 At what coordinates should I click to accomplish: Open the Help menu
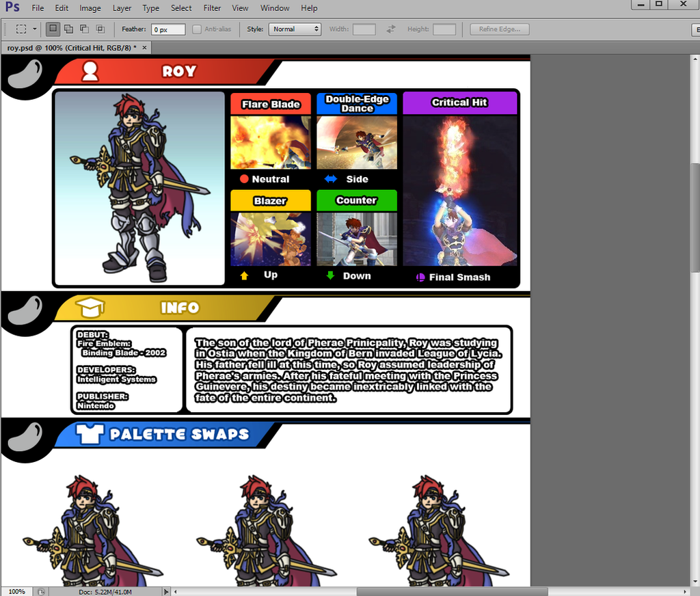click(x=308, y=8)
